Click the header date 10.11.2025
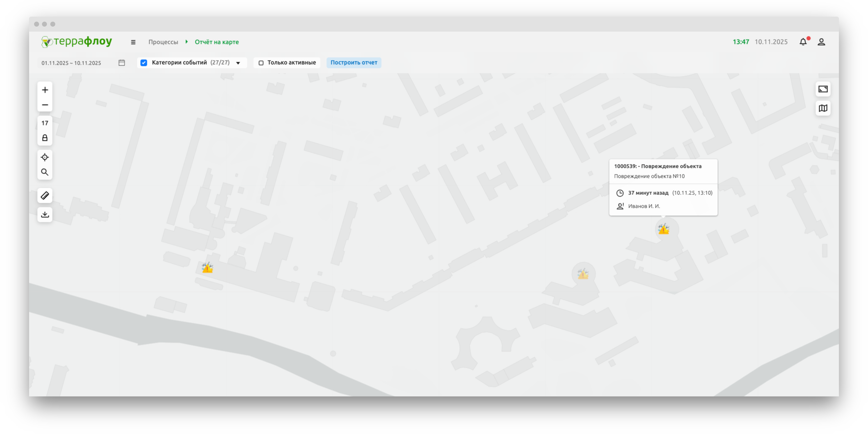The height and width of the screenshot is (438, 868). tap(771, 42)
